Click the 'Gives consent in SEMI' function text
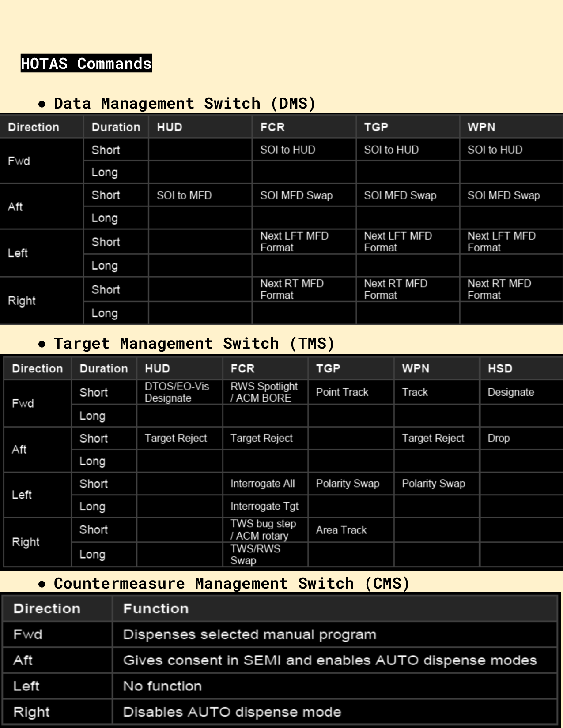Viewport: 563px width, 728px height. (329, 660)
